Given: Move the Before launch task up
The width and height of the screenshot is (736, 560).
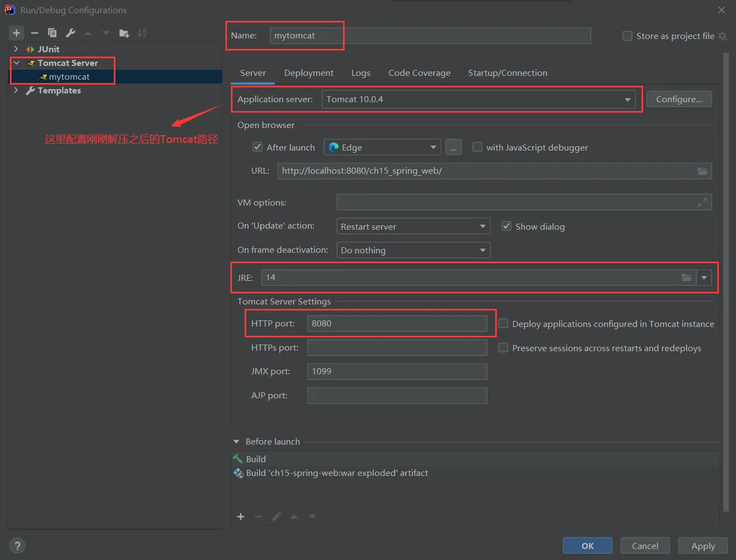Looking at the screenshot, I should pyautogui.click(x=294, y=517).
